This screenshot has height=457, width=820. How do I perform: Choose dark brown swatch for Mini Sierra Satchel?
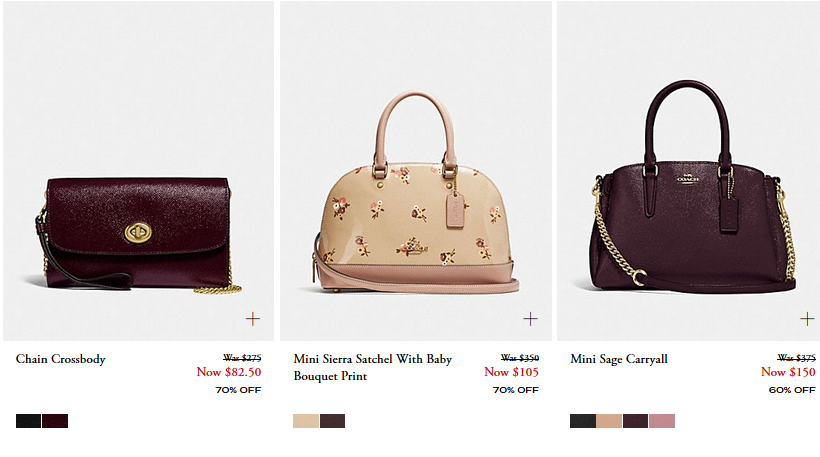[x=332, y=421]
